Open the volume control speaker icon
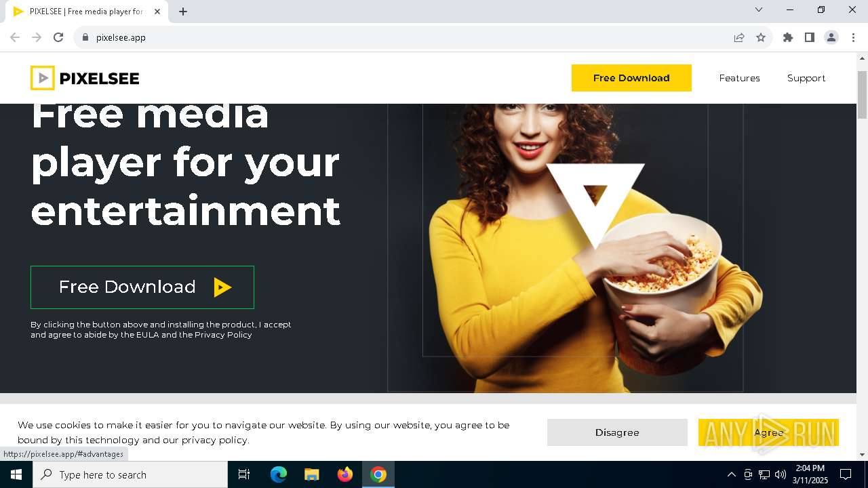The image size is (868, 488). pyautogui.click(x=781, y=474)
